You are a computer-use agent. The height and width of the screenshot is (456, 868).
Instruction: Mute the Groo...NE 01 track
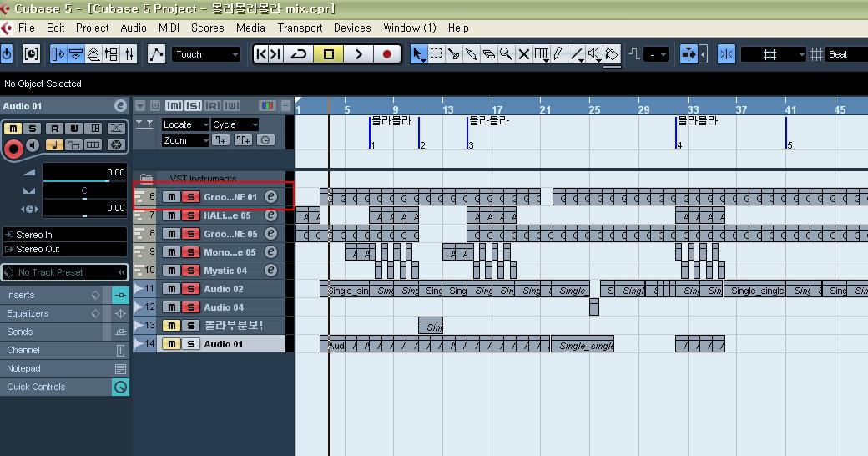click(x=172, y=197)
